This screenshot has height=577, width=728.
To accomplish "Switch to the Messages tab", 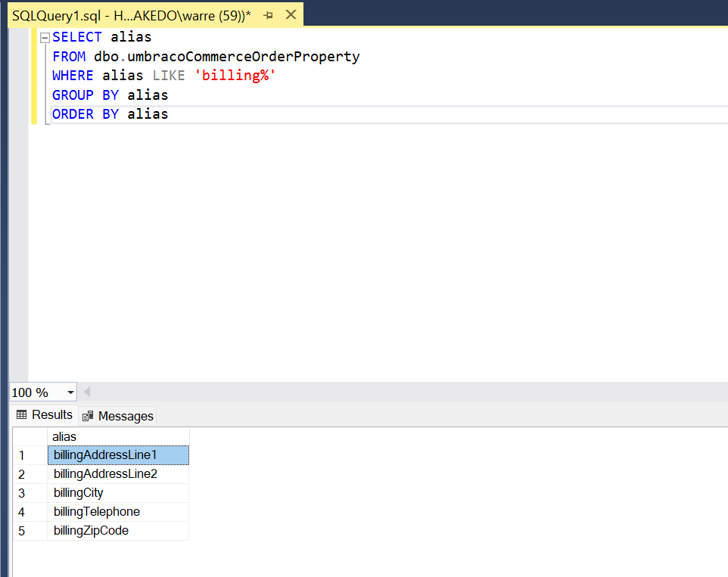I will coord(118,416).
